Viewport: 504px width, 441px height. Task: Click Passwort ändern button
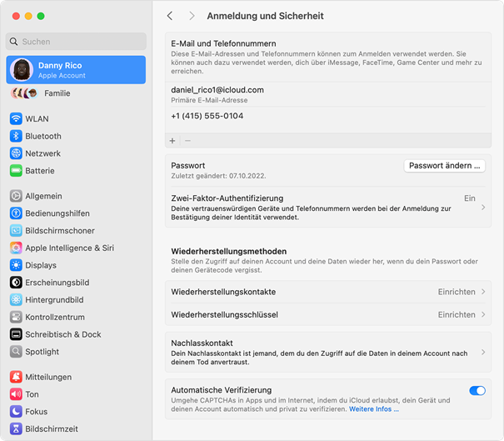point(445,166)
